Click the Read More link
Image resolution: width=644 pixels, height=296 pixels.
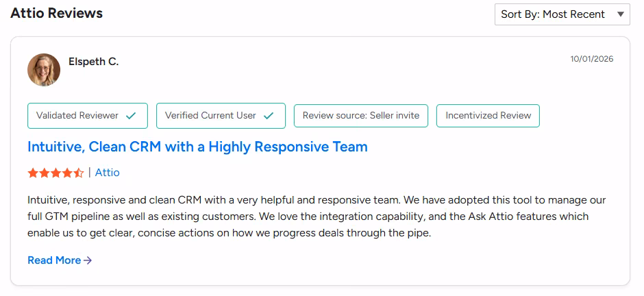coord(60,260)
